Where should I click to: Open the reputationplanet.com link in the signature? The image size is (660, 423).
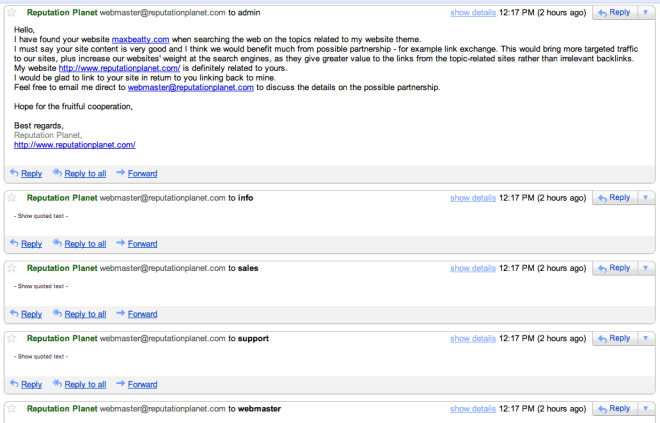[75, 144]
